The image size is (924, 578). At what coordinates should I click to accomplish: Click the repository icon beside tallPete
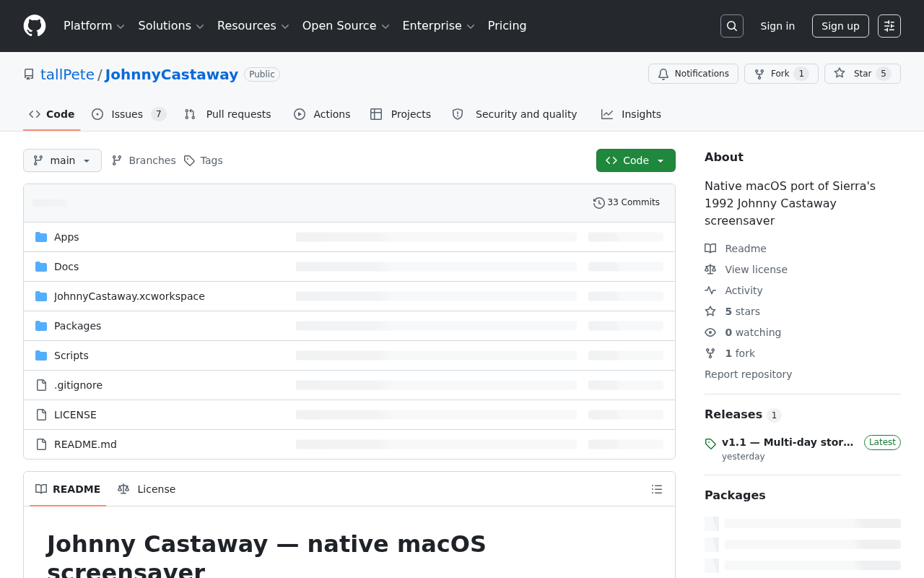[x=29, y=74]
